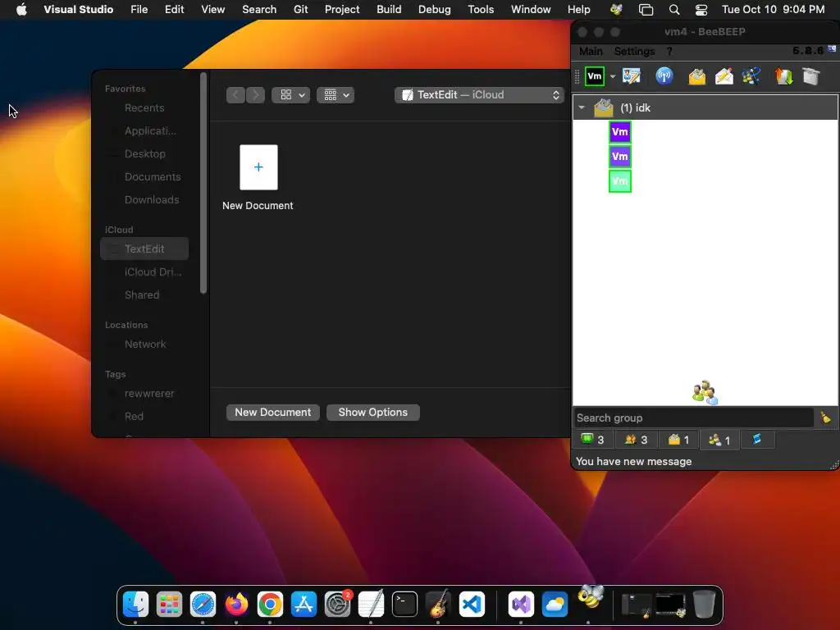Select Shared in the sidebar
This screenshot has height=630, width=840.
(144, 294)
